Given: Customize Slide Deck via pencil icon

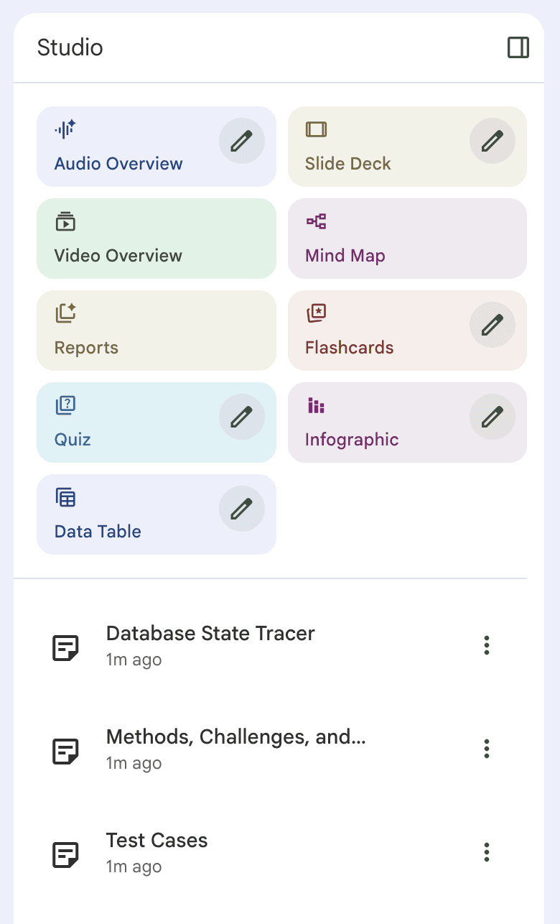Looking at the screenshot, I should coord(492,142).
